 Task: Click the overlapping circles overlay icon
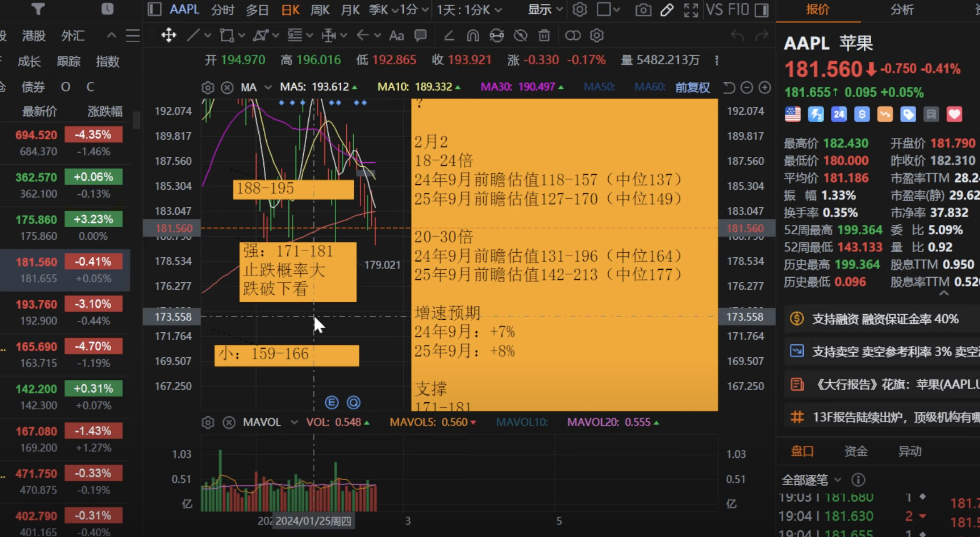pos(572,35)
